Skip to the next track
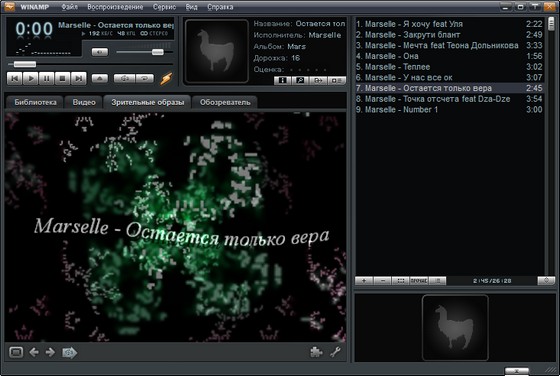The height and width of the screenshot is (376, 560). (x=79, y=78)
